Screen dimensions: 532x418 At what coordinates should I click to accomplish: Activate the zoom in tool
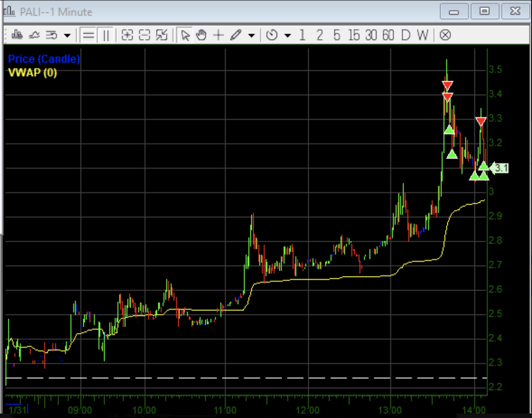(127, 35)
